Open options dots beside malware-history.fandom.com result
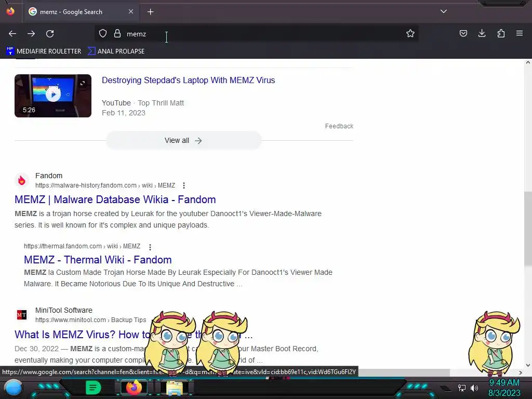Viewport: 532px width, 399px height. (184, 185)
